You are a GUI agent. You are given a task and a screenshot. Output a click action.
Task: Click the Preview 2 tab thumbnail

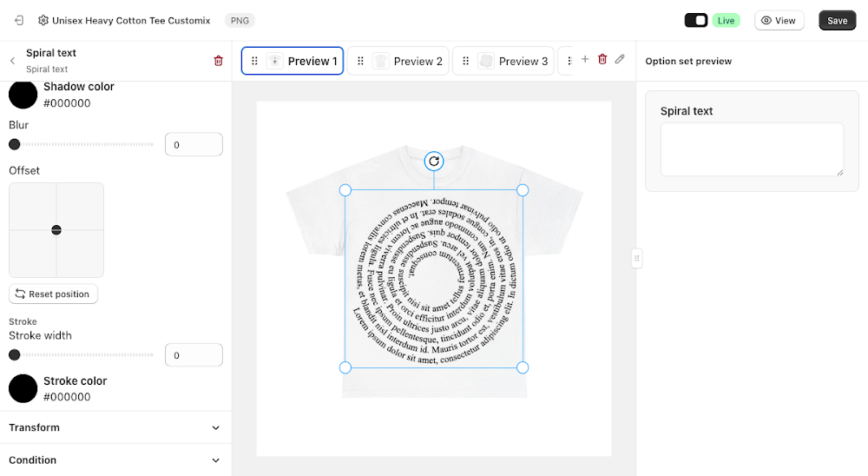point(381,61)
